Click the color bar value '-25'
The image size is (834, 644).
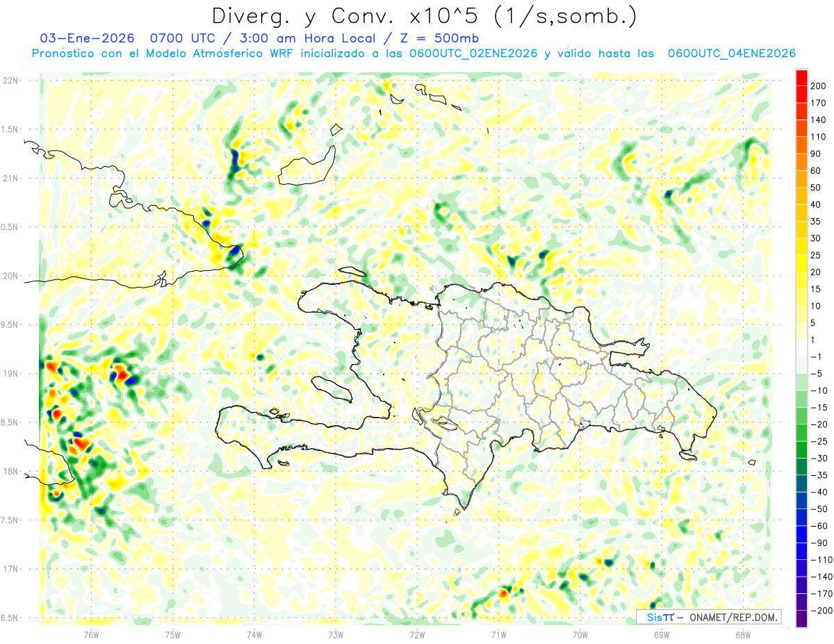(x=819, y=441)
